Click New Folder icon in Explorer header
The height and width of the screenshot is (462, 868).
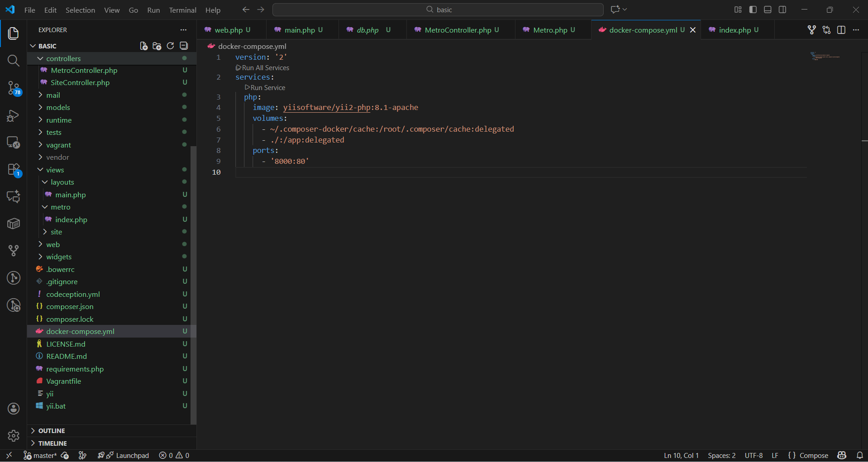point(157,46)
